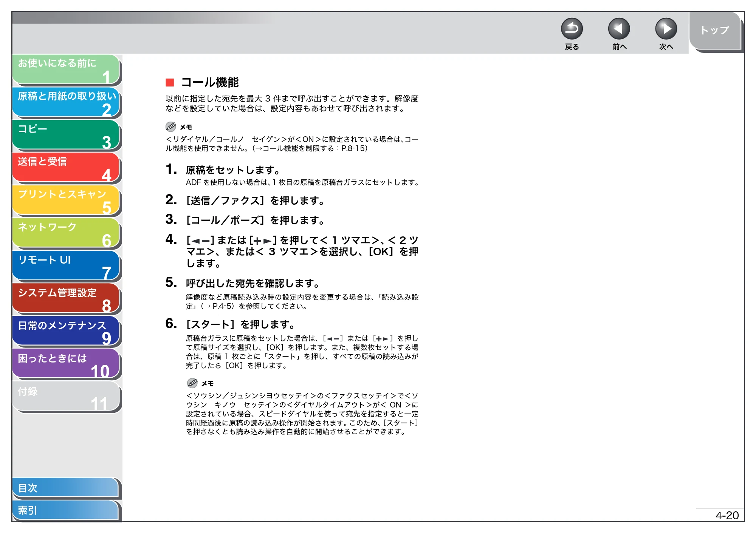
Task: Open chapter 8 システム管理設定
Action: [66, 299]
